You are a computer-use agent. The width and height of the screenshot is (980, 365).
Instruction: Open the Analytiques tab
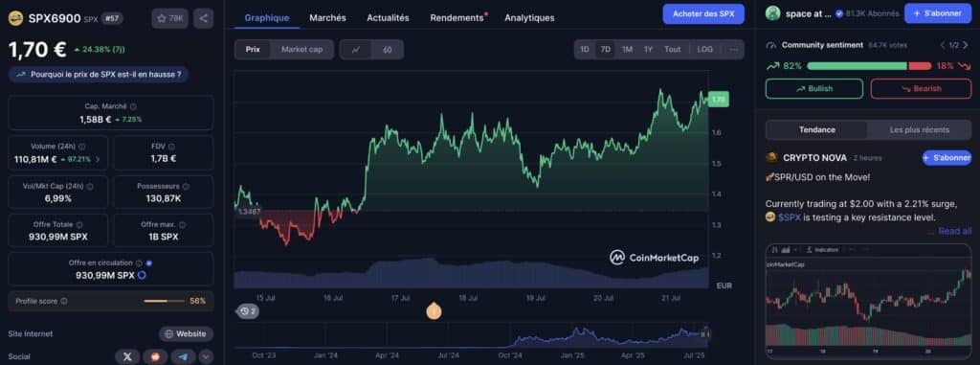click(529, 17)
